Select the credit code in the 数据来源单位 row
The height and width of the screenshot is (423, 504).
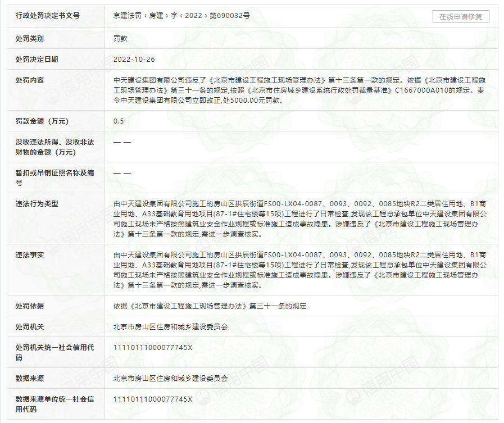(x=153, y=399)
